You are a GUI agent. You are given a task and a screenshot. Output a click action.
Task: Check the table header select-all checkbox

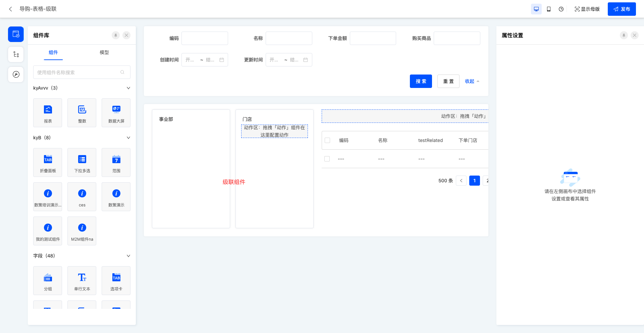point(328,140)
